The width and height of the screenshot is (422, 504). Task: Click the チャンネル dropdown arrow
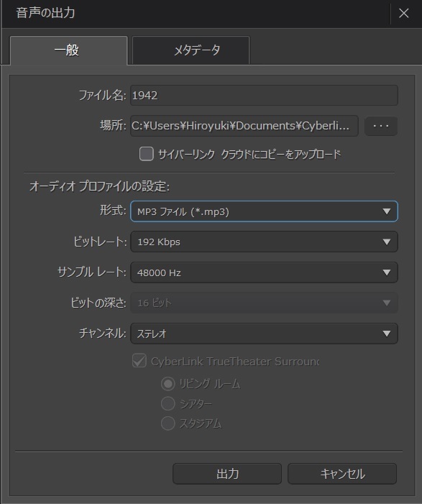(387, 334)
